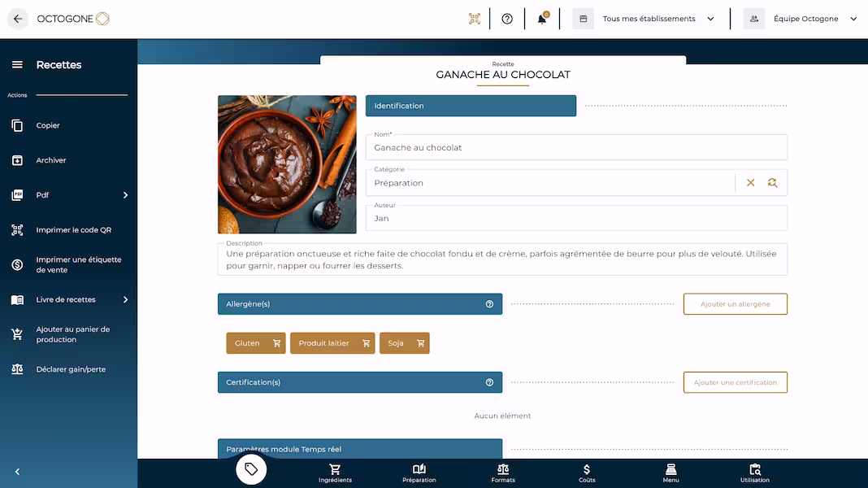
Task: Click the Ajouter un allergène button
Action: click(735, 303)
